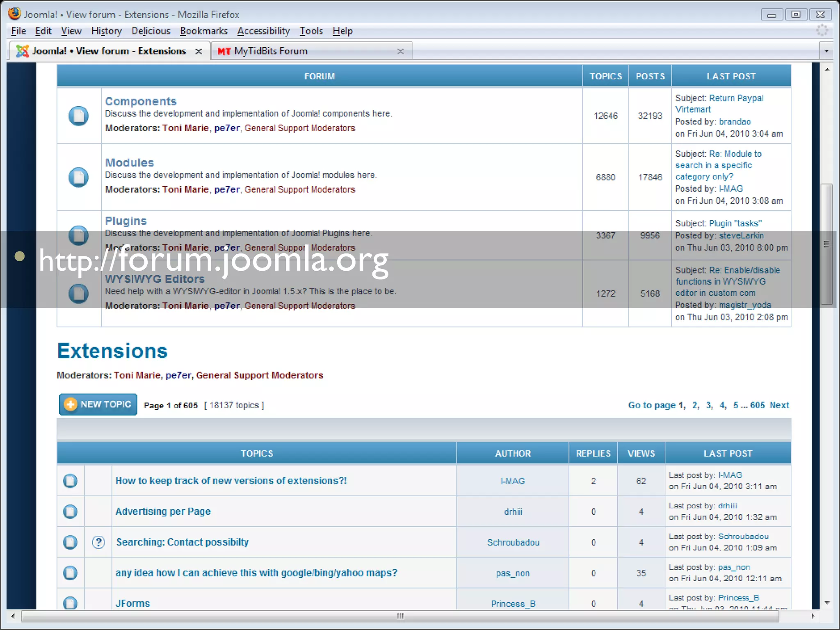The width and height of the screenshot is (840, 630).
Task: Open the History menu
Action: [107, 31]
